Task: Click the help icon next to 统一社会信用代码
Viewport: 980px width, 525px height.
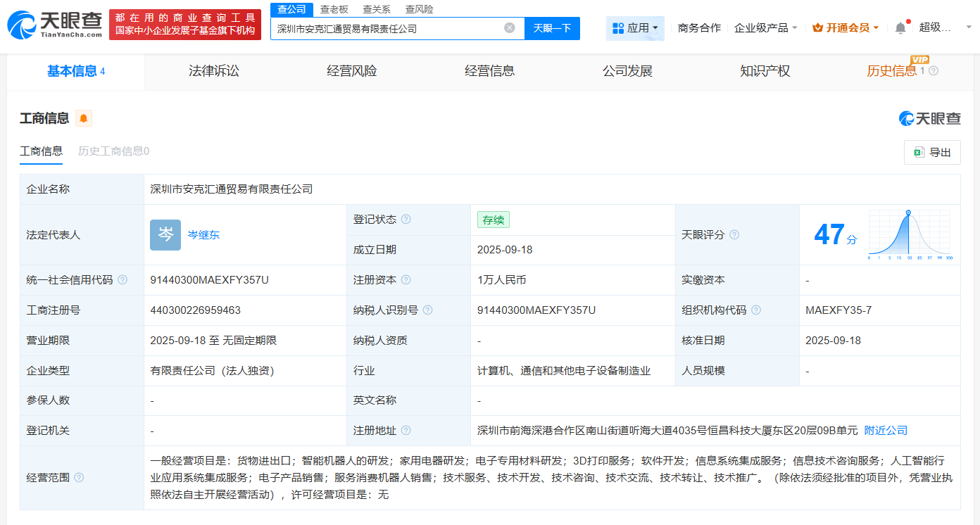Action: [122, 279]
